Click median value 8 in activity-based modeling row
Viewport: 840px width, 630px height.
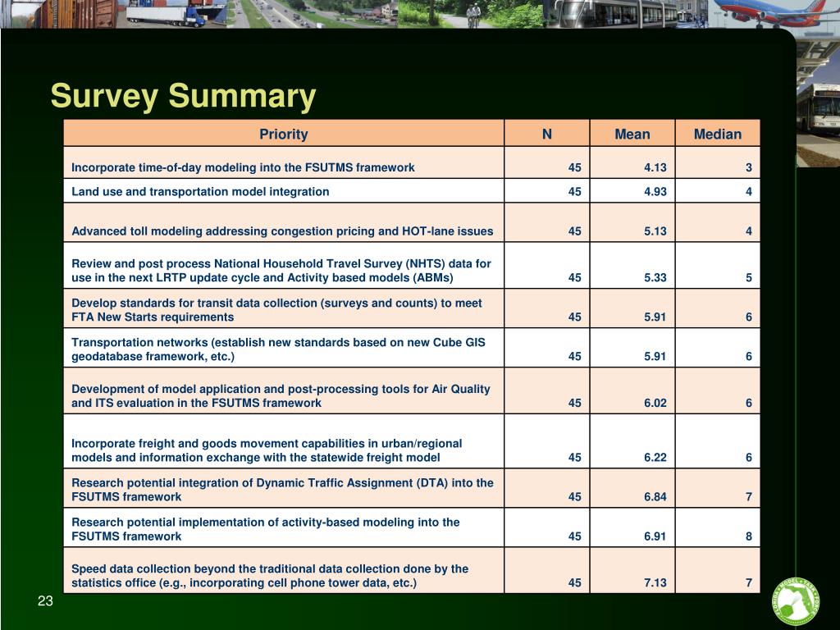pyautogui.click(x=748, y=536)
